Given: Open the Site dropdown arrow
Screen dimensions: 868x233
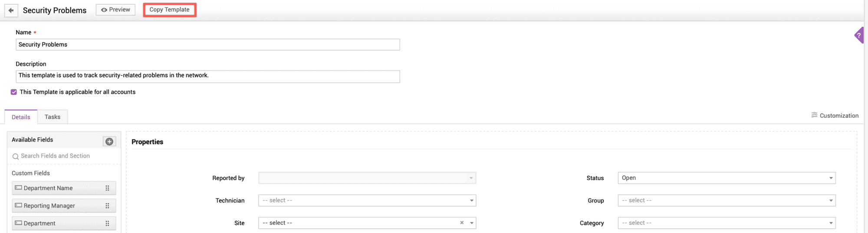Looking at the screenshot, I should pos(471,223).
